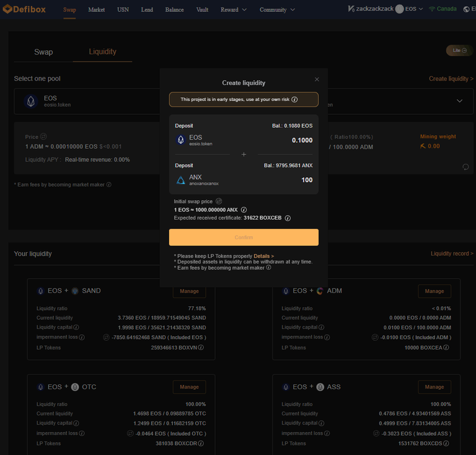Edit ANX deposit amount 100

point(307,180)
